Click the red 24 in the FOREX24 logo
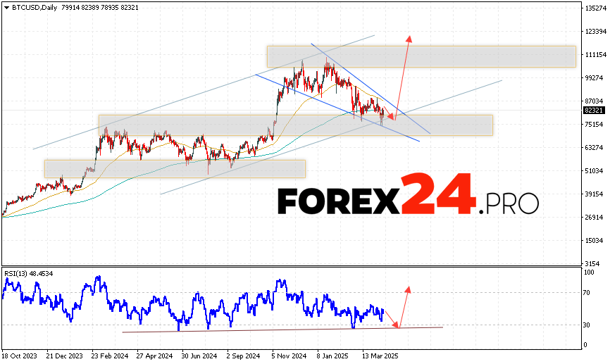This screenshot has width=610, height=364. pyautogui.click(x=437, y=195)
